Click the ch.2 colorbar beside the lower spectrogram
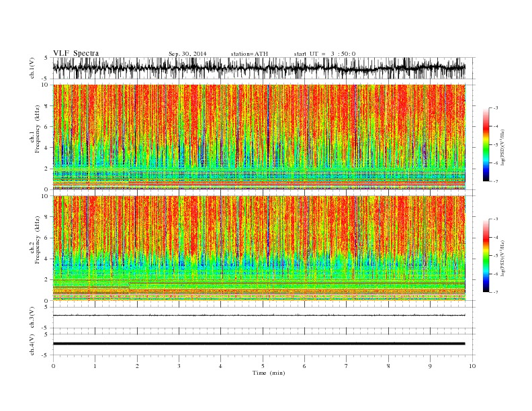The width and height of the screenshot is (532, 411). (486, 256)
